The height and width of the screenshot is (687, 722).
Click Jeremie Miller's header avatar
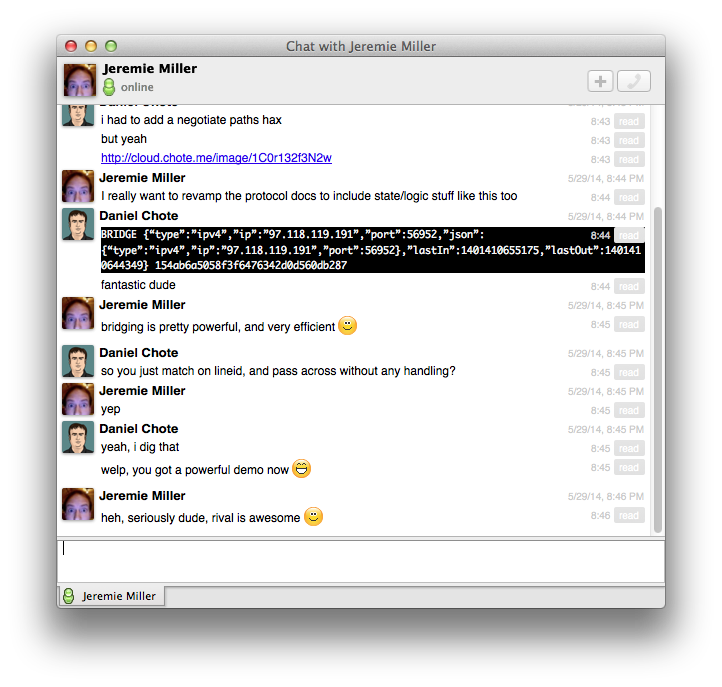pos(80,80)
